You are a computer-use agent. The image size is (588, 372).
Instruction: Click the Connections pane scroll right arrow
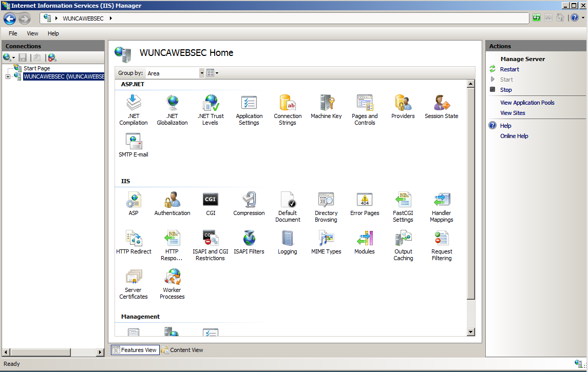coord(100,352)
